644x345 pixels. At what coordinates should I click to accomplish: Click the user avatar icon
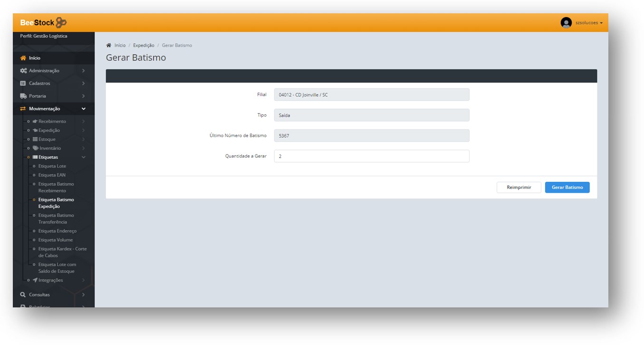click(x=566, y=22)
